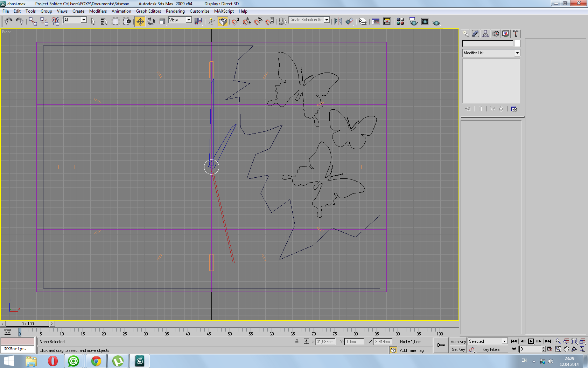Click the current frame number field
Viewport: 588px width, 368px height.
[530, 349]
